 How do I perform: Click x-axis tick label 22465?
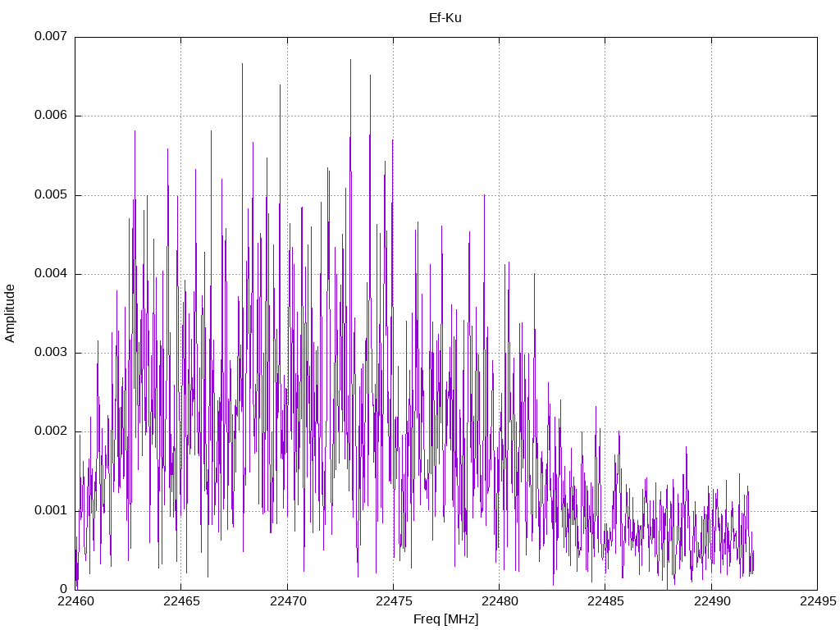coord(181,601)
